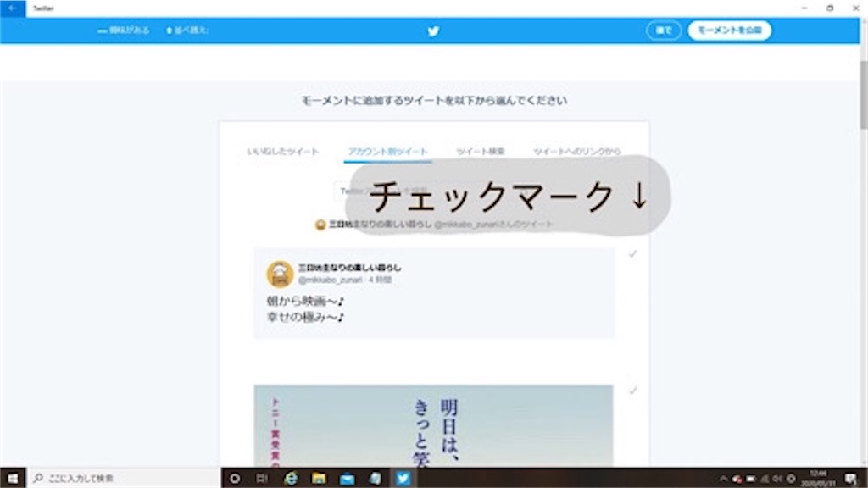Launch Internet Explorer from the taskbar

click(x=291, y=478)
